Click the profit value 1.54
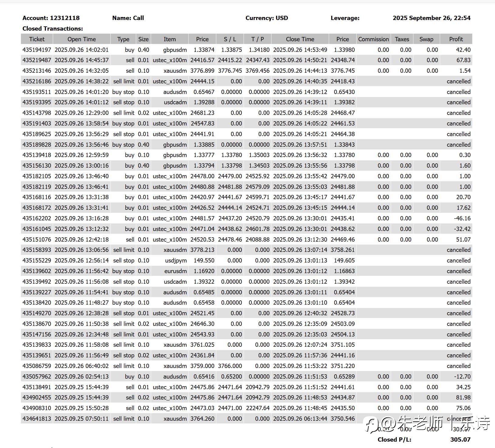The width and height of the screenshot is (495, 448). pyautogui.click(x=465, y=71)
